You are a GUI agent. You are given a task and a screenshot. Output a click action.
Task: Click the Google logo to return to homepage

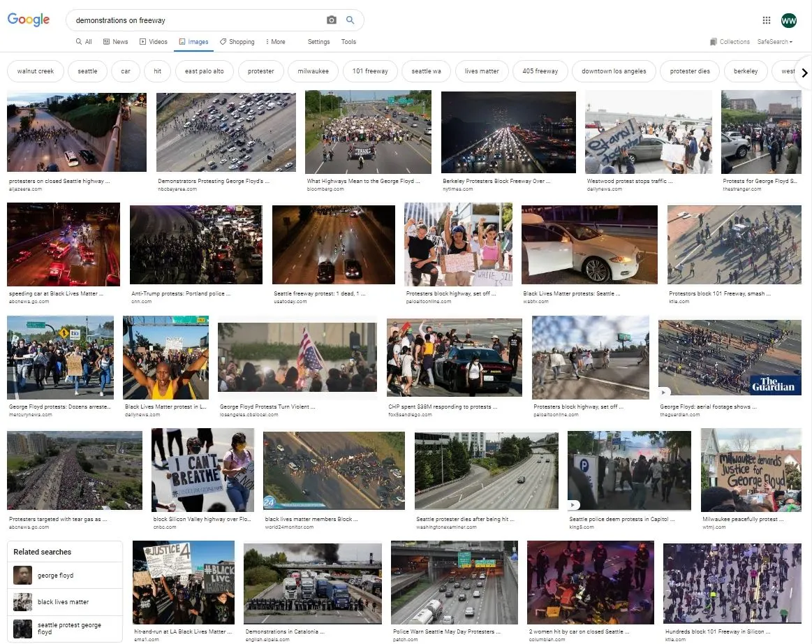28,20
